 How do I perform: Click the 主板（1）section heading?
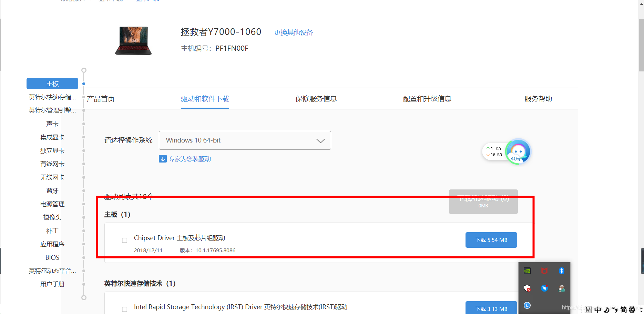117,214
